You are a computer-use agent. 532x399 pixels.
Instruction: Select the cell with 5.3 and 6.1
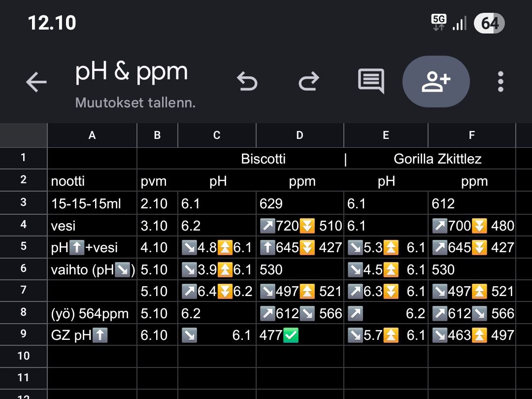pyautogui.click(x=386, y=247)
